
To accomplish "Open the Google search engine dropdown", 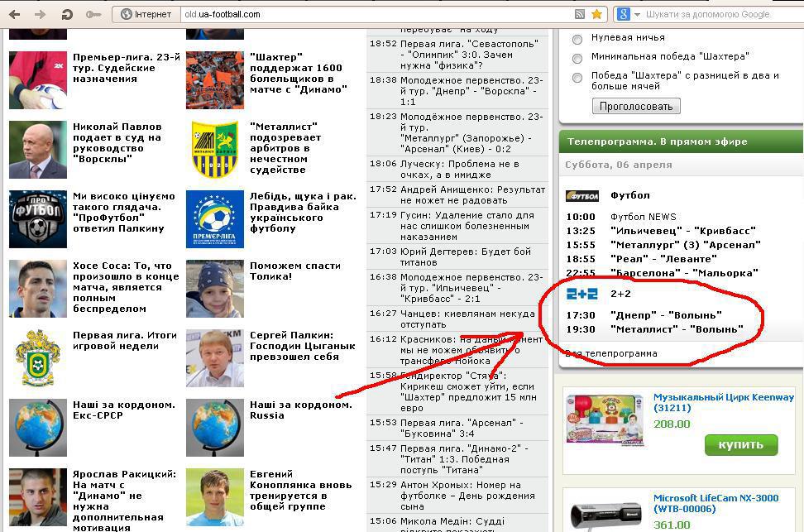I will click(x=626, y=14).
